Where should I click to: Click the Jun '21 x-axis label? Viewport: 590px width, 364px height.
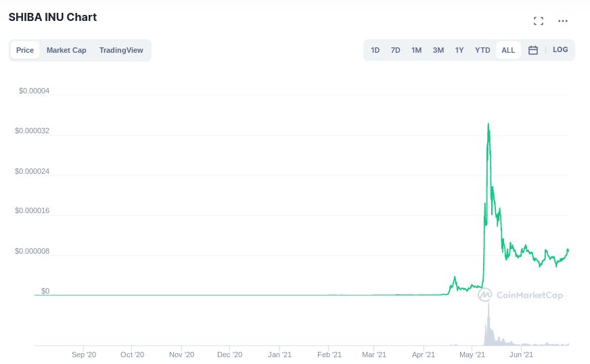521,355
